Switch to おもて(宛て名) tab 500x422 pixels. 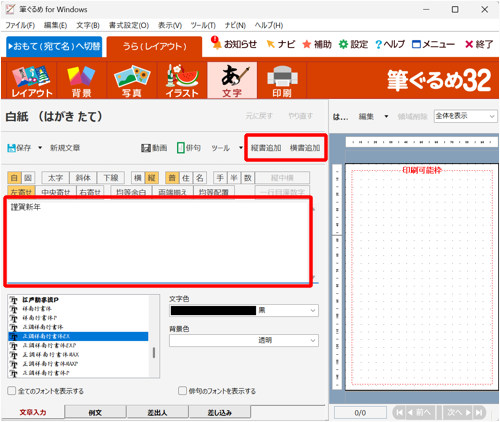pos(54,46)
